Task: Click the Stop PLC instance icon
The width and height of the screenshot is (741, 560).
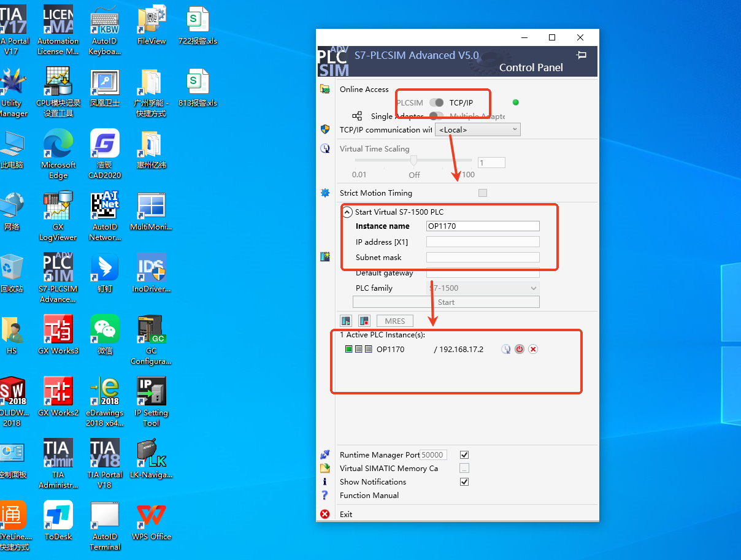Action: 364,320
